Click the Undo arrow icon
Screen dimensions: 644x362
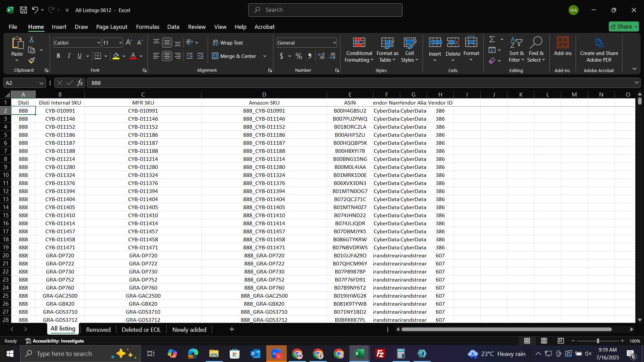tap(35, 10)
